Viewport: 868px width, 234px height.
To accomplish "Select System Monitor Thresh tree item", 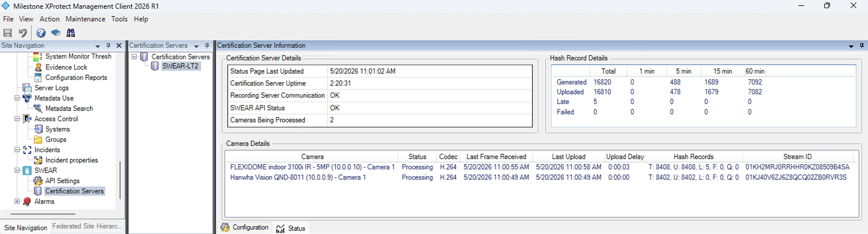I will click(x=78, y=56).
